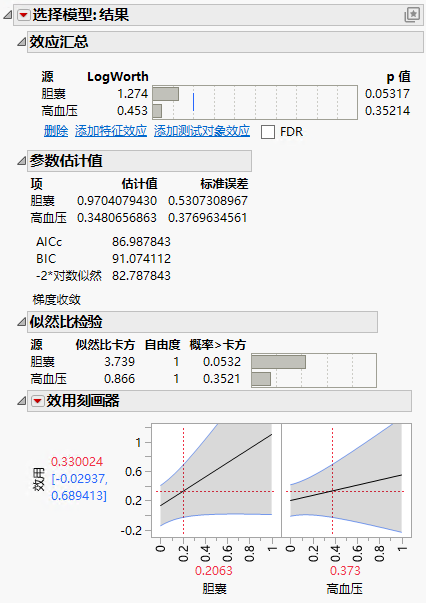Screen dimensions: 426x603
Task: Click the current 高血压 value 0.373
Action: coord(345,571)
